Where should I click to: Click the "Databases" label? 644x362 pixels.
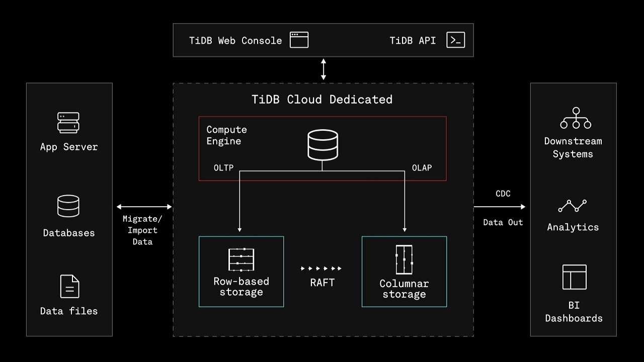(x=69, y=233)
